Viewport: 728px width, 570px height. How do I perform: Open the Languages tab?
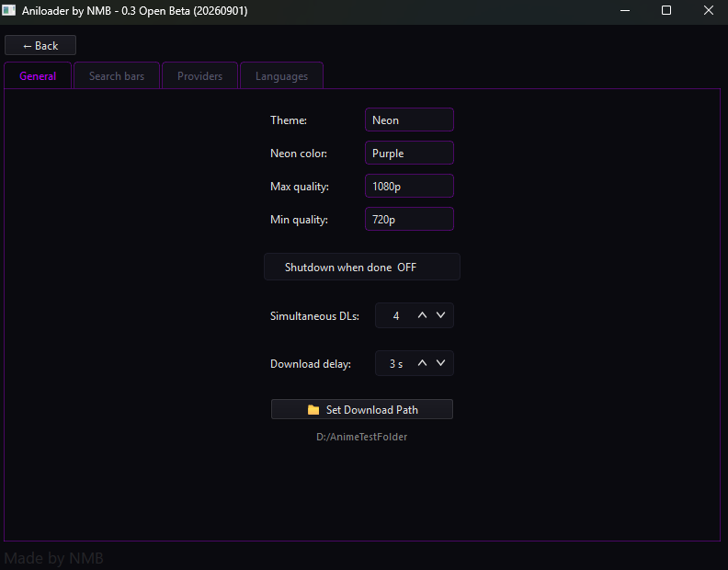[281, 75]
